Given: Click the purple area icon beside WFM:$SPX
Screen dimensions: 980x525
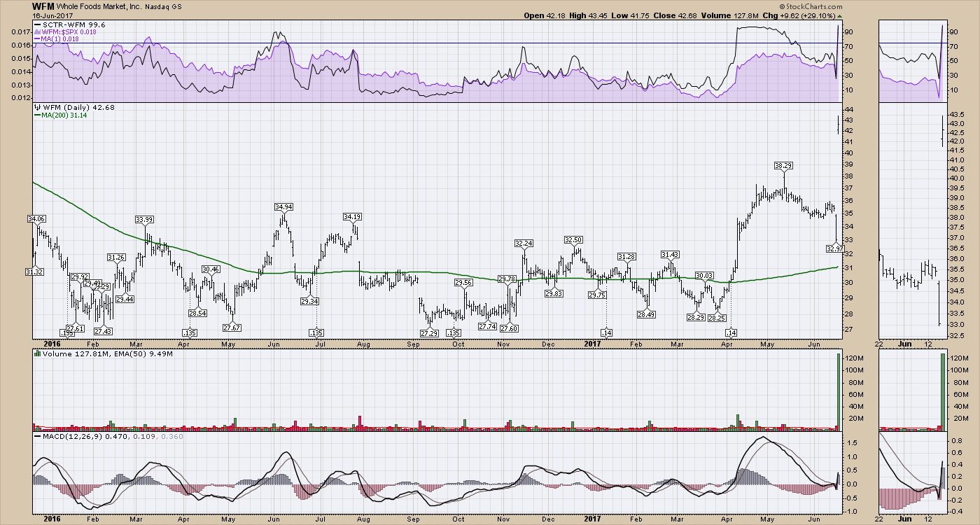Looking at the screenshot, I should (x=35, y=31).
